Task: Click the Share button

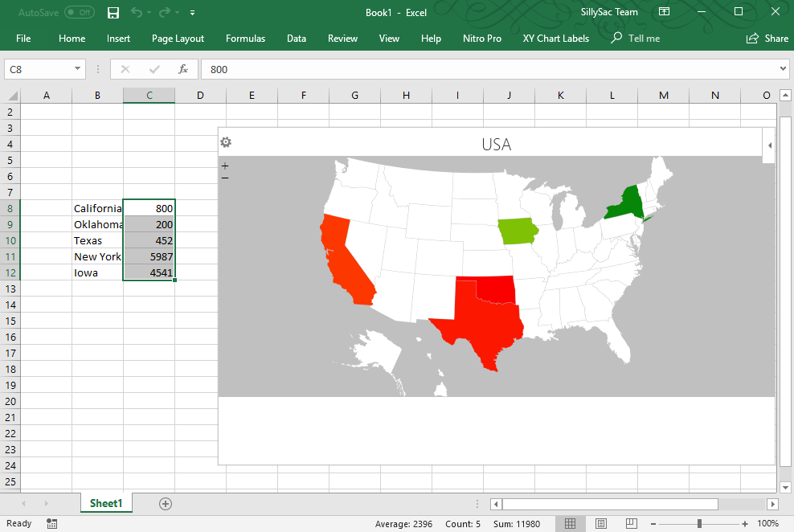Action: pos(767,39)
